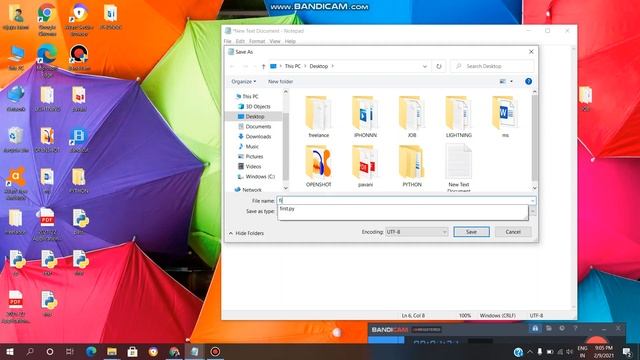Image resolution: width=640 pixels, height=360 pixels.
Task: Open the LIGHTNING folder
Action: tap(458, 117)
